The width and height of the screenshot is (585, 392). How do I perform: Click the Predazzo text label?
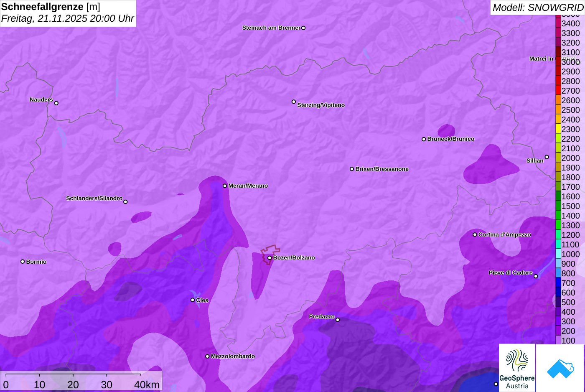click(322, 317)
